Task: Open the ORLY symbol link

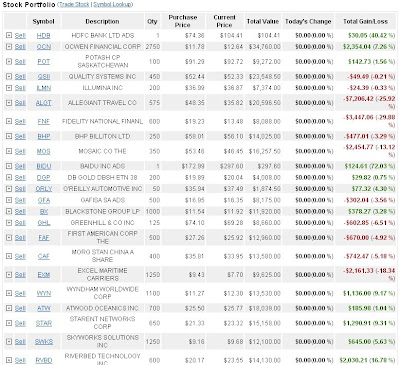Action: 44,189
